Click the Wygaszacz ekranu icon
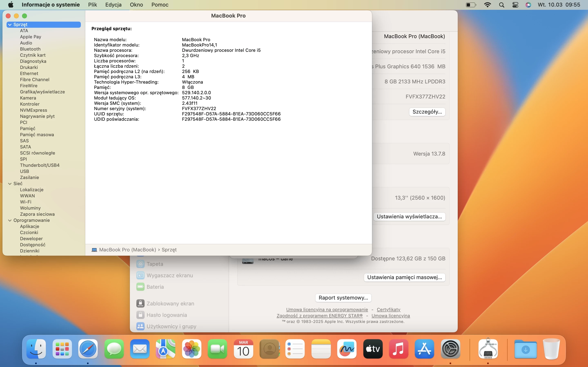The height and width of the screenshot is (367, 588). pyautogui.click(x=140, y=275)
